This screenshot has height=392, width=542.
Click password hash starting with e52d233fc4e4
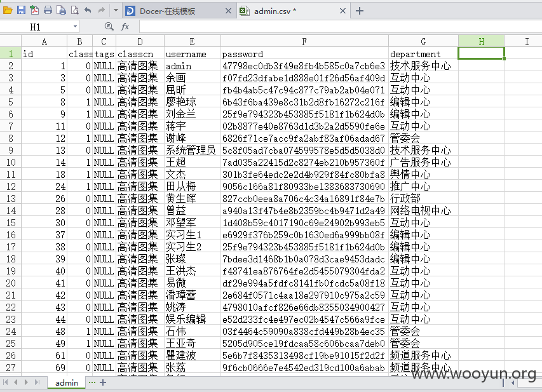pyautogui.click(x=304, y=320)
